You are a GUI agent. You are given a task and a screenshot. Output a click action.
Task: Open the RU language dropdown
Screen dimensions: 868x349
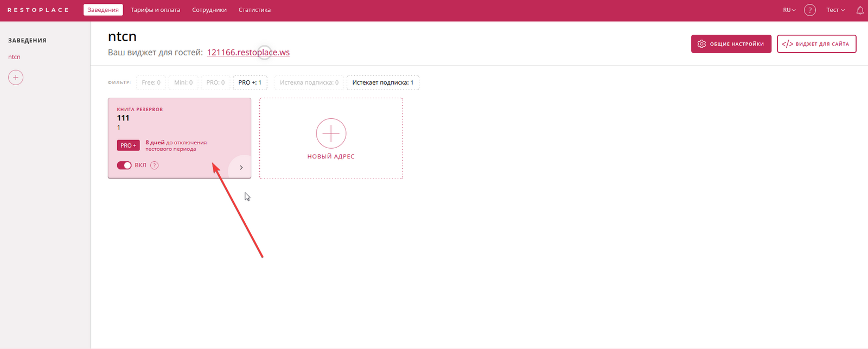(789, 10)
